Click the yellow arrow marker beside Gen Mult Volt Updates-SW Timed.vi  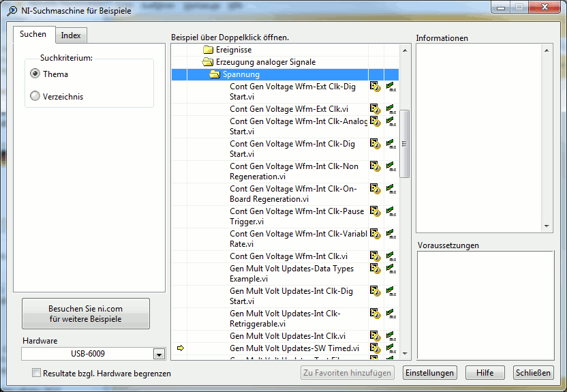pos(181,348)
